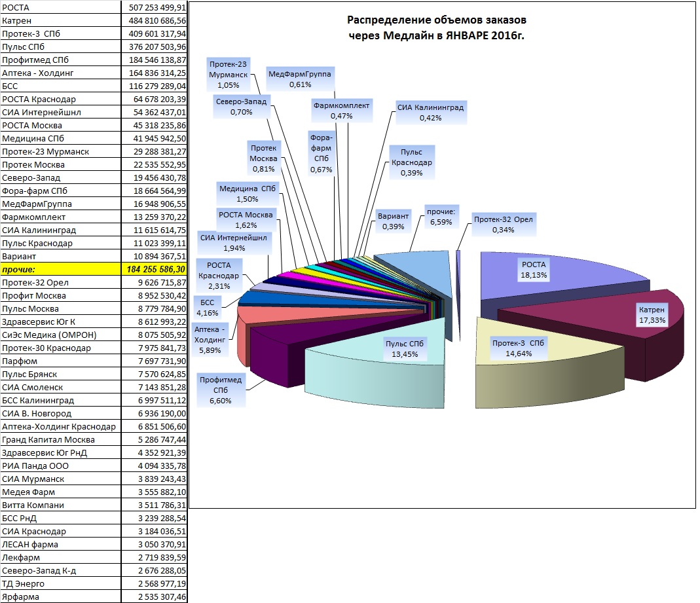Select the Гранд Капитал Москва cell

click(x=60, y=439)
